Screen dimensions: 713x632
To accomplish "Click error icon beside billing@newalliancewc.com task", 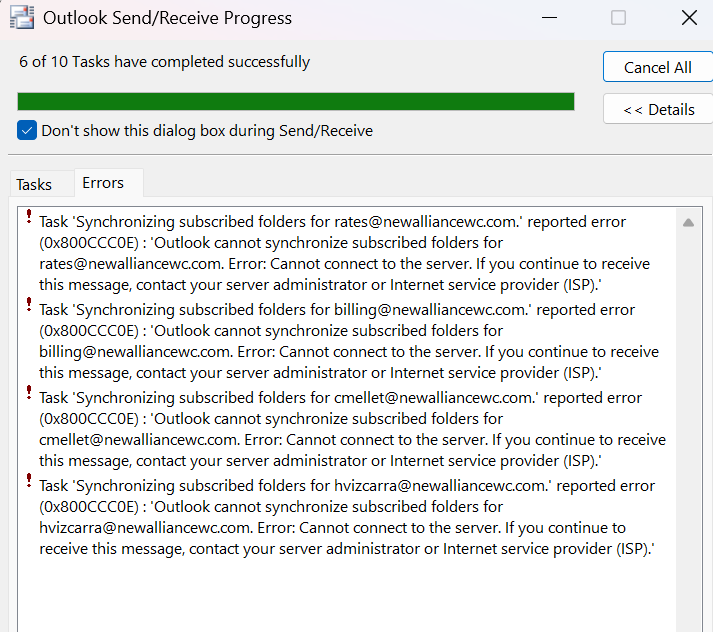I will (29, 305).
